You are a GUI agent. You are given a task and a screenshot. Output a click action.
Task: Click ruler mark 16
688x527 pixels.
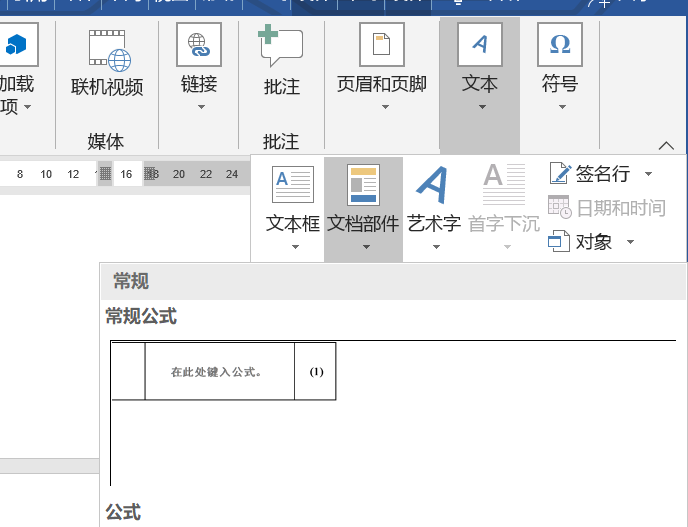(126, 174)
